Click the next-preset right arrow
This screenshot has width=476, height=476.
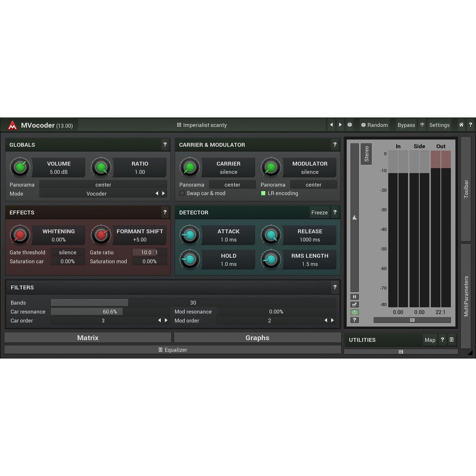340,125
